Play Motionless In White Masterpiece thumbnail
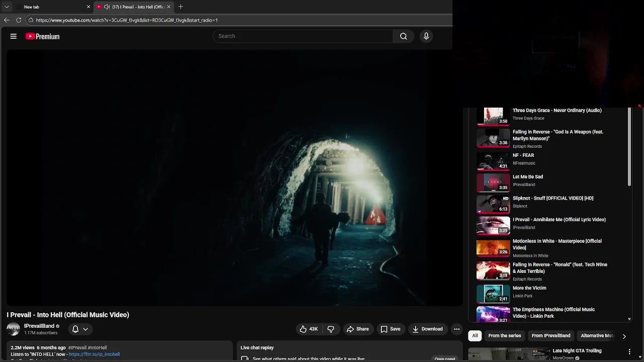 click(x=493, y=247)
